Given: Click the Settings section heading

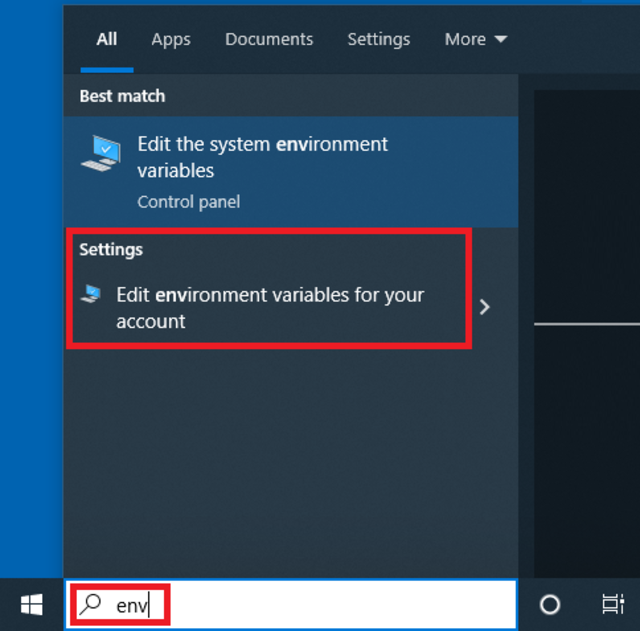Looking at the screenshot, I should [x=111, y=249].
